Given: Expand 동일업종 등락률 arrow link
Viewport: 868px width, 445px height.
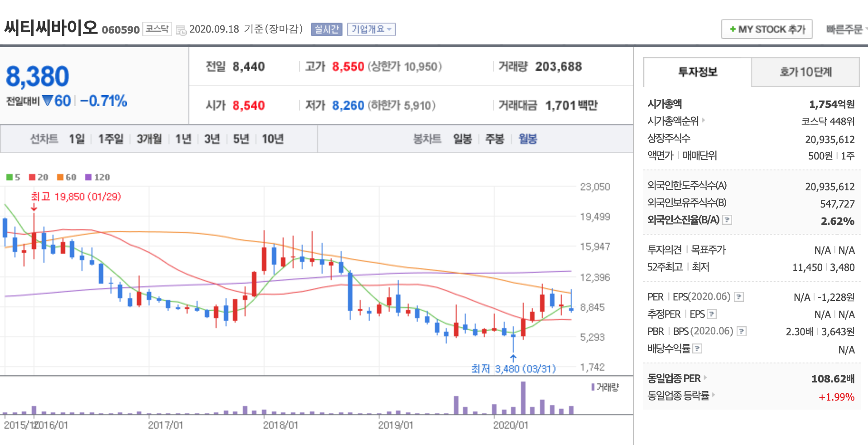Looking at the screenshot, I should [714, 394].
